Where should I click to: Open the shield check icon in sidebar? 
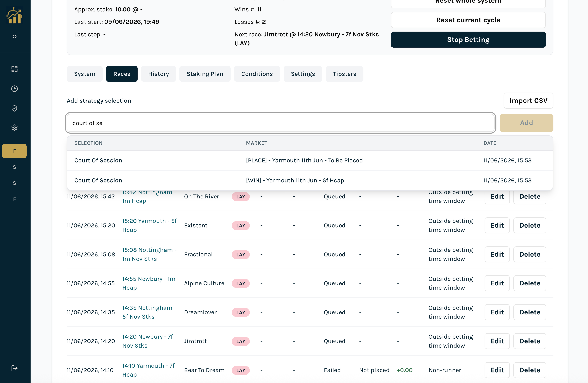coord(15,108)
